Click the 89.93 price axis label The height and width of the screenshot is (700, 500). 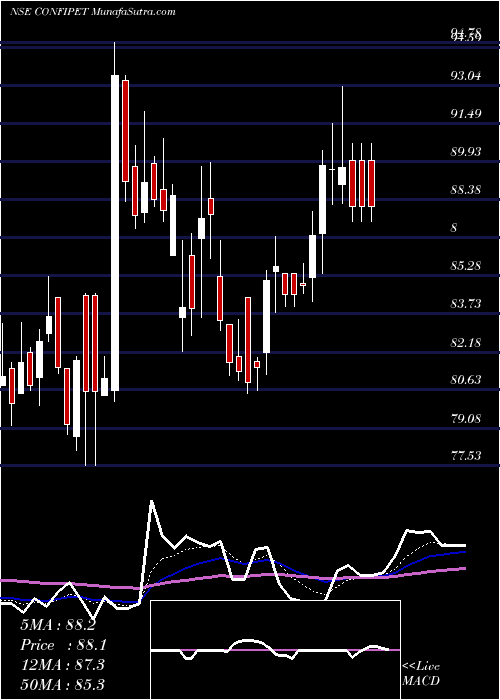tap(466, 152)
